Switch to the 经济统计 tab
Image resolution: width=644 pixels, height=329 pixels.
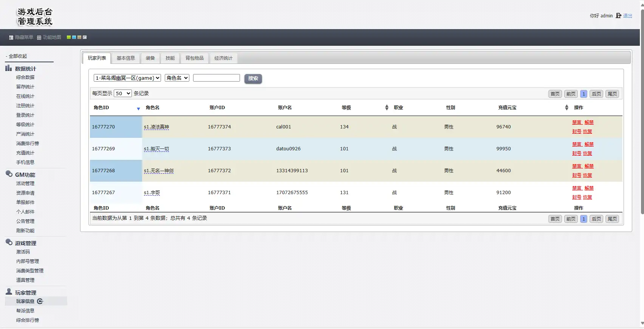point(223,58)
